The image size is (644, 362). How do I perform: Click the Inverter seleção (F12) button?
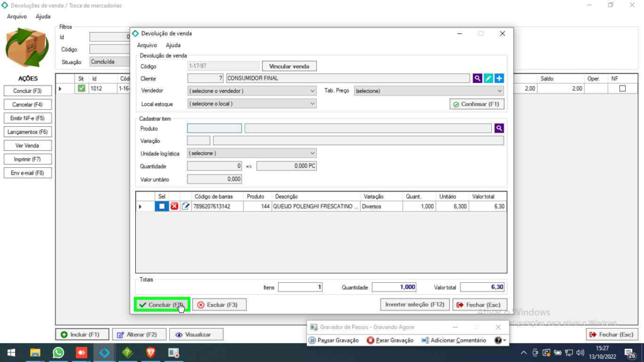click(x=414, y=304)
